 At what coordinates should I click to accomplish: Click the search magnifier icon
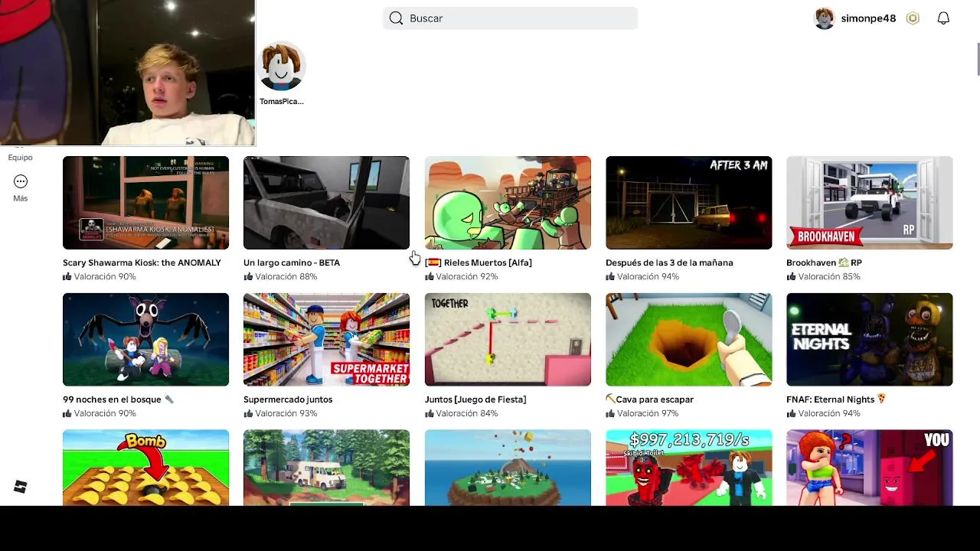coord(396,18)
